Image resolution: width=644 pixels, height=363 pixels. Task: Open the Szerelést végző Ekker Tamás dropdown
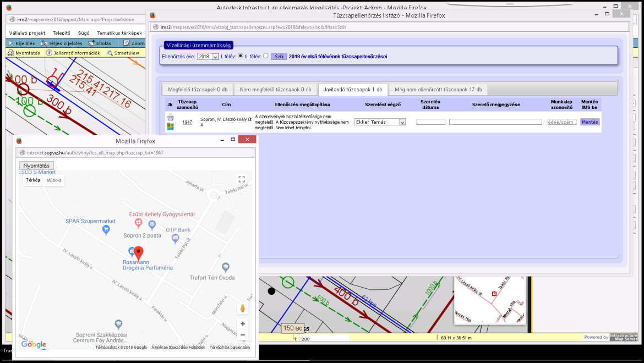380,122
